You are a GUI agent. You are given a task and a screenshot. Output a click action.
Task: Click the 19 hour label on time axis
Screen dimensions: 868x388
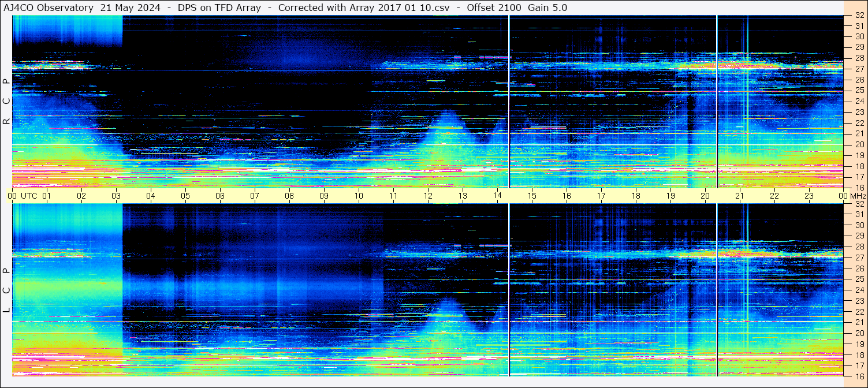[670, 196]
